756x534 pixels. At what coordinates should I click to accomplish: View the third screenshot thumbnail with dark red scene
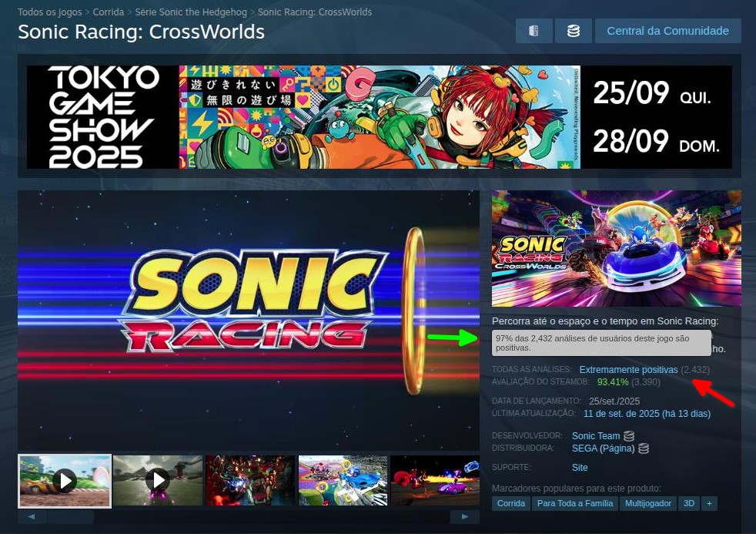coord(250,481)
